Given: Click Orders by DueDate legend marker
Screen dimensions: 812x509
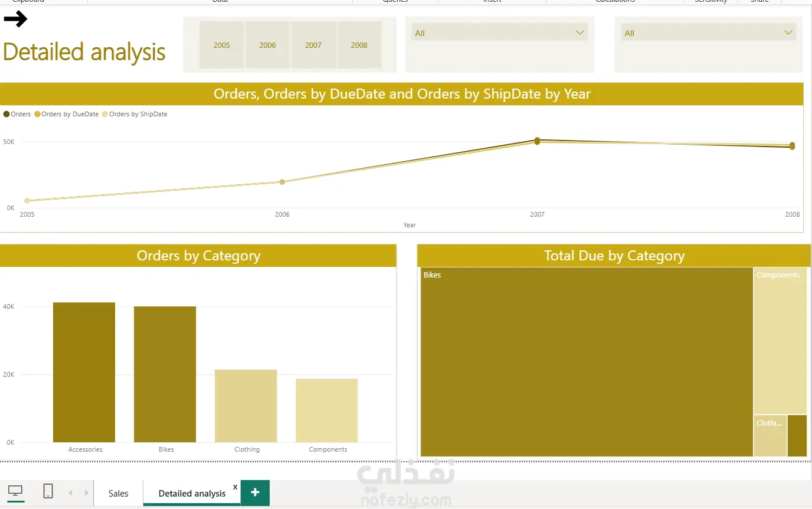Looking at the screenshot, I should [x=38, y=114].
